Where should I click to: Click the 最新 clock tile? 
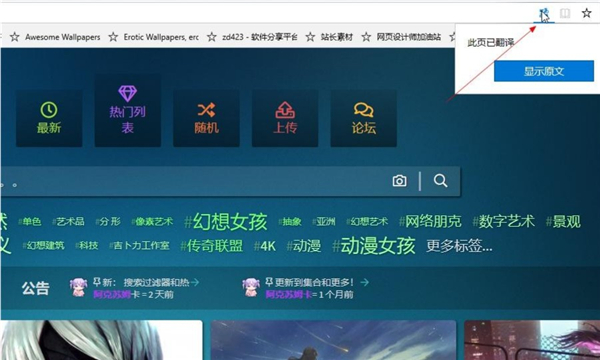[49, 118]
